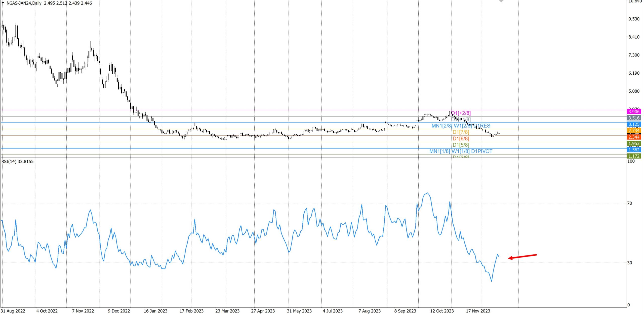Click the blue 3.125 price tag
Viewport: 644px width, 314px height.
pyautogui.click(x=634, y=124)
